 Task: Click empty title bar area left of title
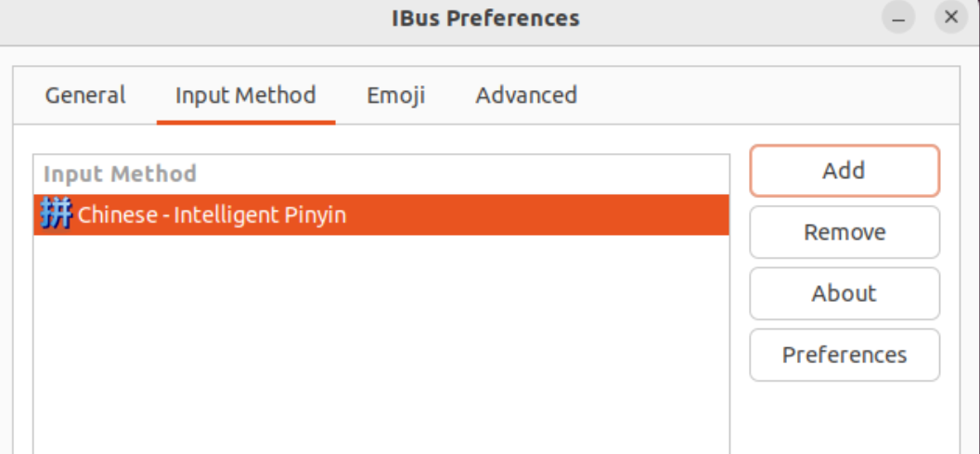[186, 19]
